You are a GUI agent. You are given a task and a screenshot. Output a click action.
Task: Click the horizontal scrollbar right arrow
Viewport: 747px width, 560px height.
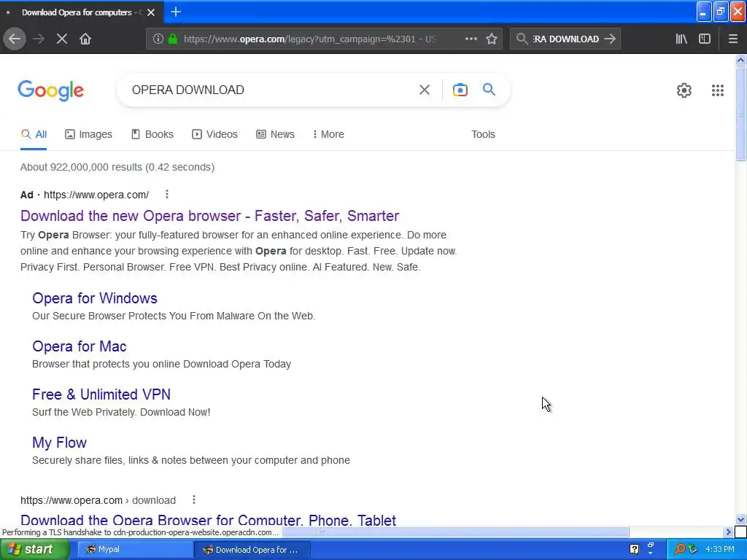728,532
